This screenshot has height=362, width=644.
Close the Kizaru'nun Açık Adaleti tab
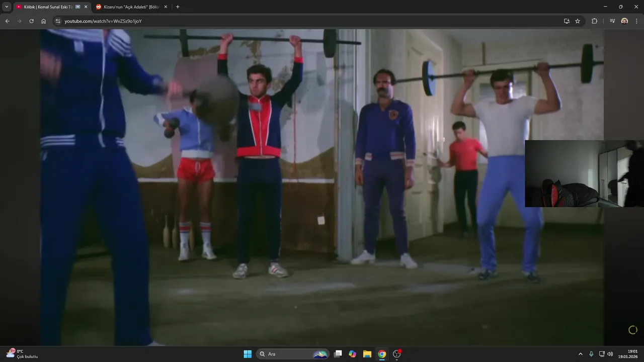166,7
